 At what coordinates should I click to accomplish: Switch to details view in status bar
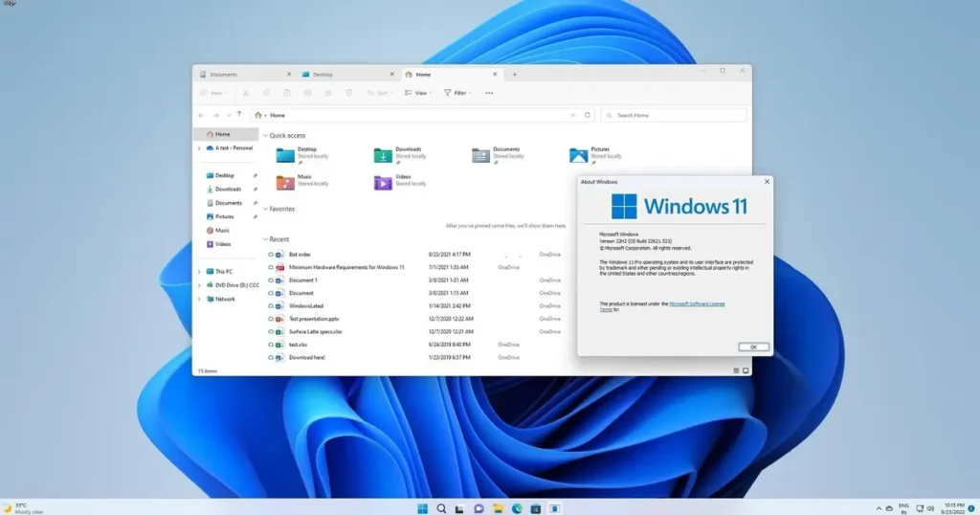(x=736, y=370)
